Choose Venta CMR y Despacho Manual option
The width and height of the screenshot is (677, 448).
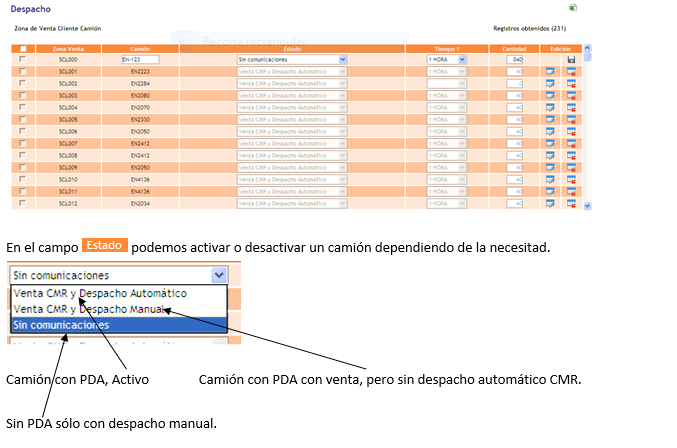pyautogui.click(x=119, y=309)
